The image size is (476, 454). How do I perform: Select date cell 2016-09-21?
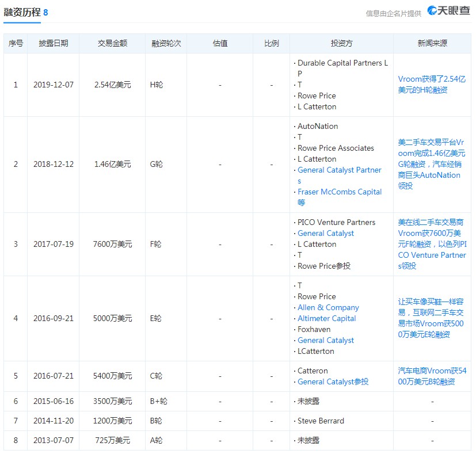54,318
